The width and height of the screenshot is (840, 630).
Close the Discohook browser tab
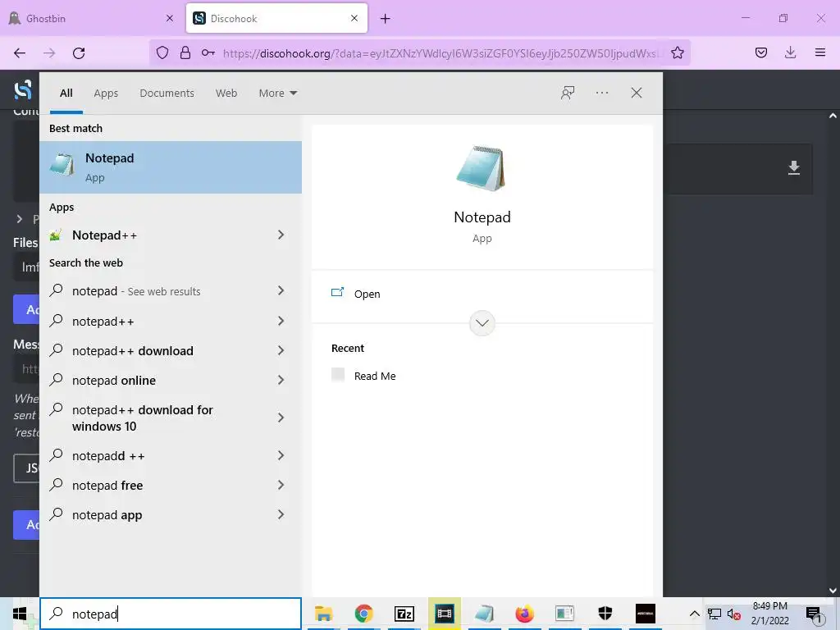click(x=354, y=18)
